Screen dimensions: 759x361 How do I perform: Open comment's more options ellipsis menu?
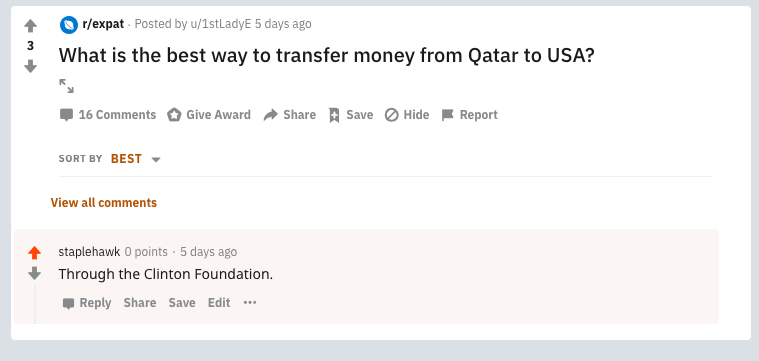[x=250, y=303]
